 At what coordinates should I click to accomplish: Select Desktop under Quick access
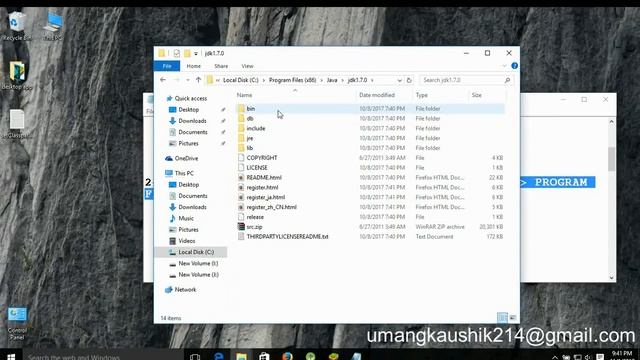[x=189, y=110]
